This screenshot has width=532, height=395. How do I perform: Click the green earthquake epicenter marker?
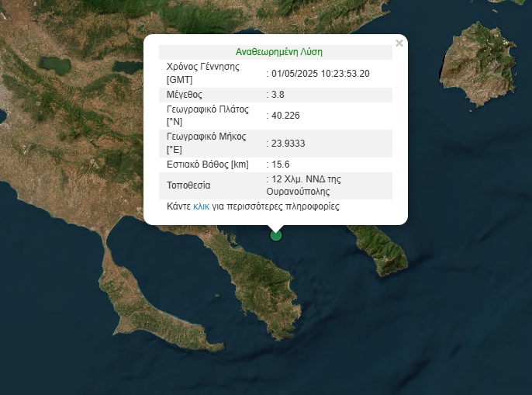tap(276, 235)
